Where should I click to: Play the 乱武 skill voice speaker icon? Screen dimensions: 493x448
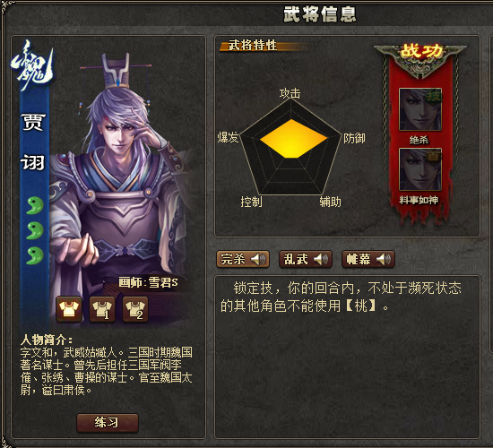coord(321,259)
